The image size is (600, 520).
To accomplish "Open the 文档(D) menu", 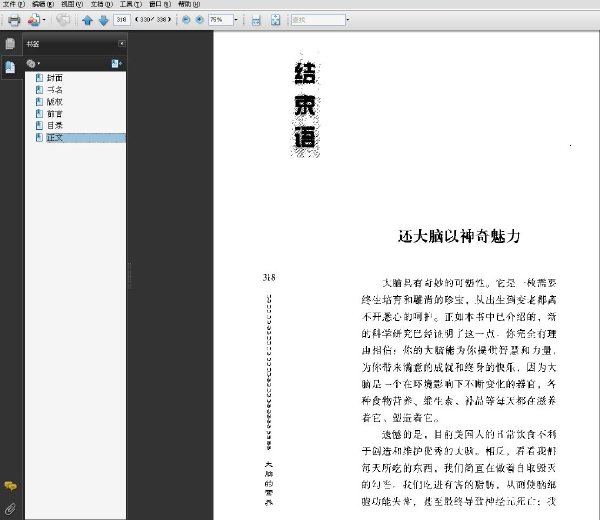I will tap(101, 4).
